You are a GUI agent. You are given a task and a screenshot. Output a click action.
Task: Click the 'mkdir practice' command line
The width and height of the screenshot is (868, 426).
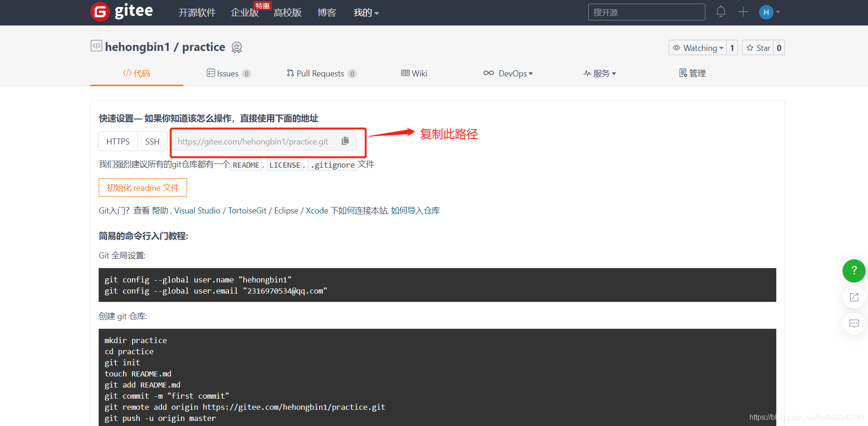click(x=136, y=340)
